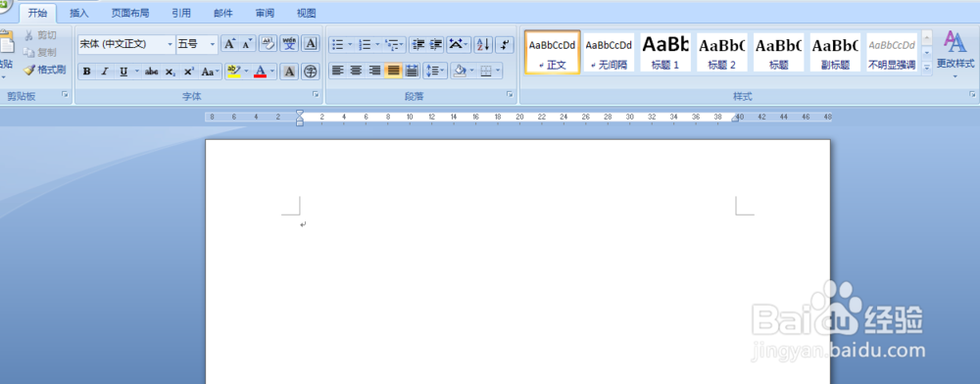The image size is (980, 384).
Task: Apply the 不明显强调 style
Action: (892, 53)
